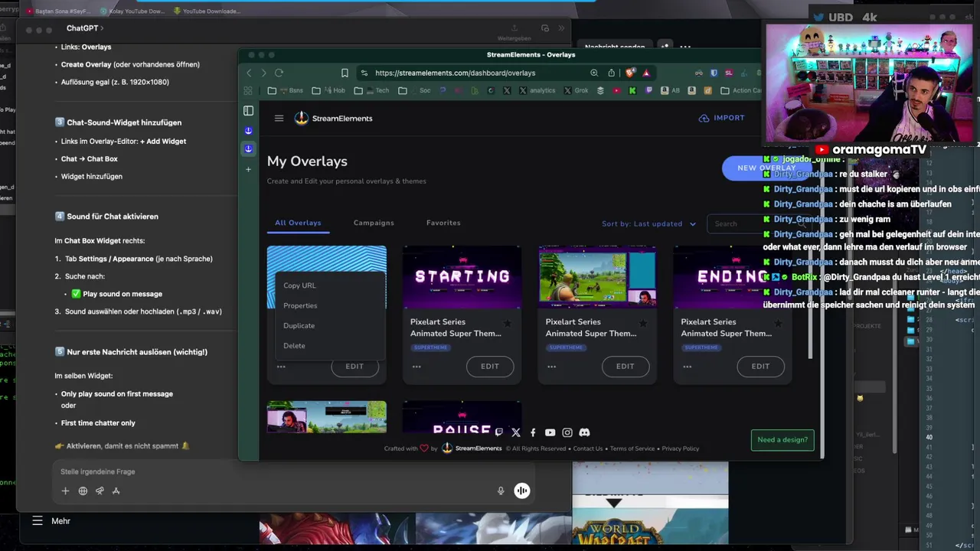Go back in the browser
The image size is (980, 551).
pos(249,73)
